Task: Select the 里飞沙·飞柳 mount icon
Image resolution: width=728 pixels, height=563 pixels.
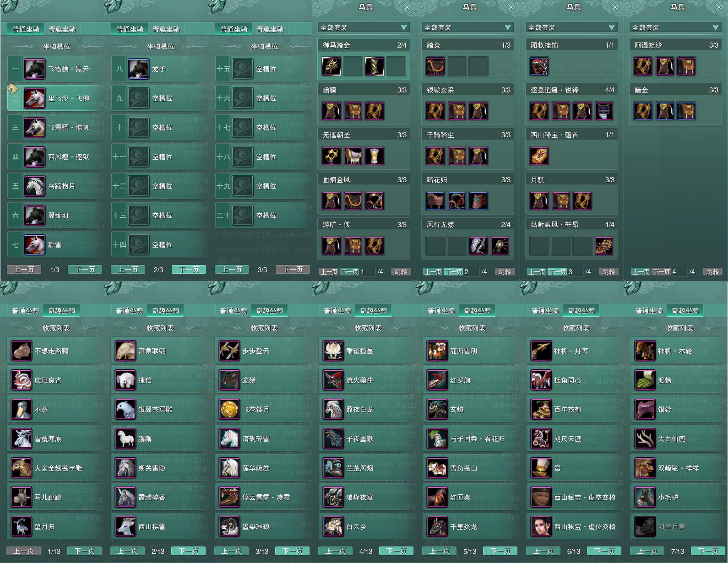Action: tap(35, 98)
